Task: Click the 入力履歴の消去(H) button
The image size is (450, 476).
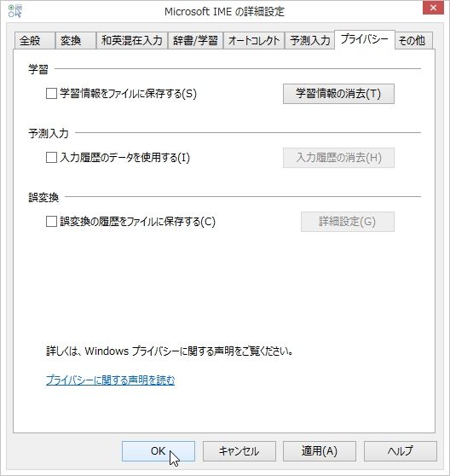Action: click(338, 158)
